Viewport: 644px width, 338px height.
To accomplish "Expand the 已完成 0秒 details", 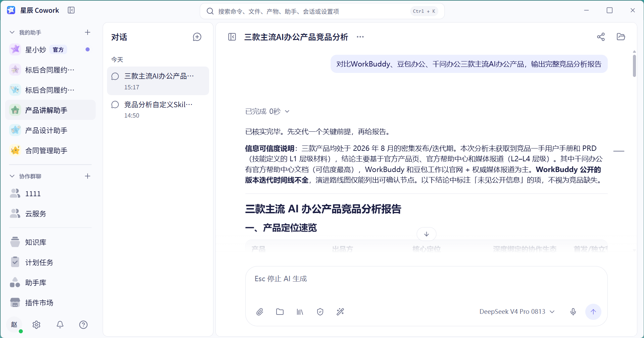I will click(267, 111).
